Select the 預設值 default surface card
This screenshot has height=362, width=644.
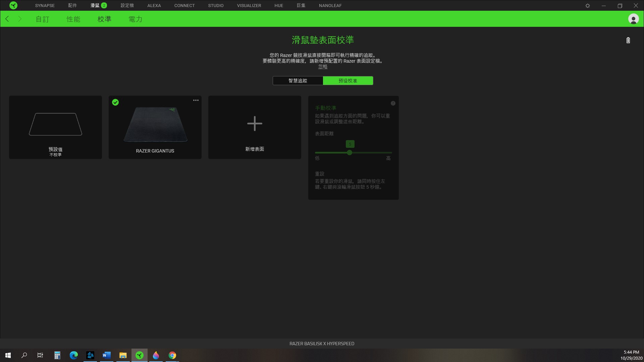coord(55,127)
